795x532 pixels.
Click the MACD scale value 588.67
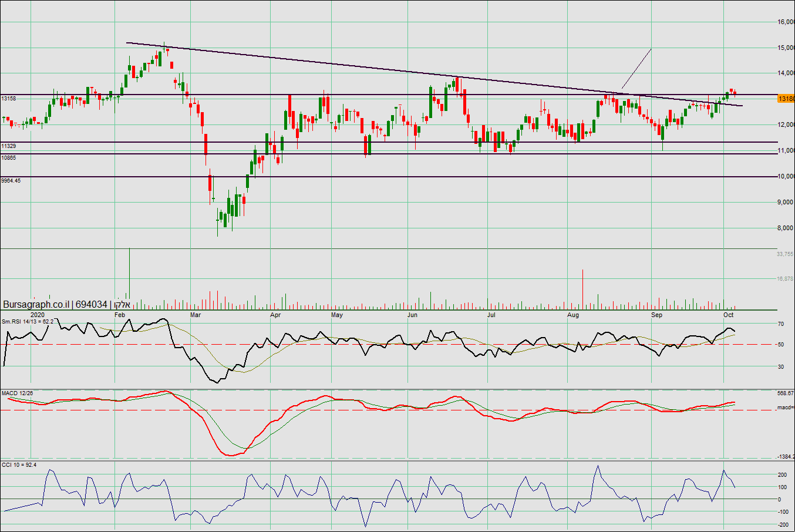click(x=786, y=393)
